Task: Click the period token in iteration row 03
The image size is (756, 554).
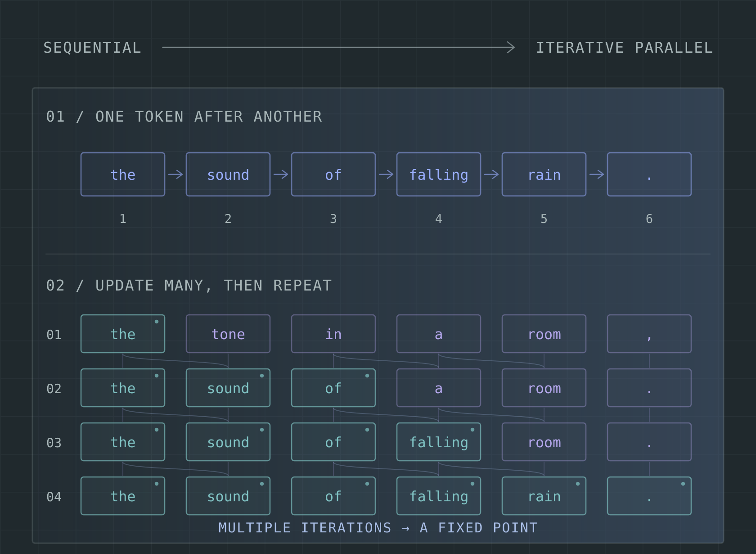Action: [x=649, y=442]
